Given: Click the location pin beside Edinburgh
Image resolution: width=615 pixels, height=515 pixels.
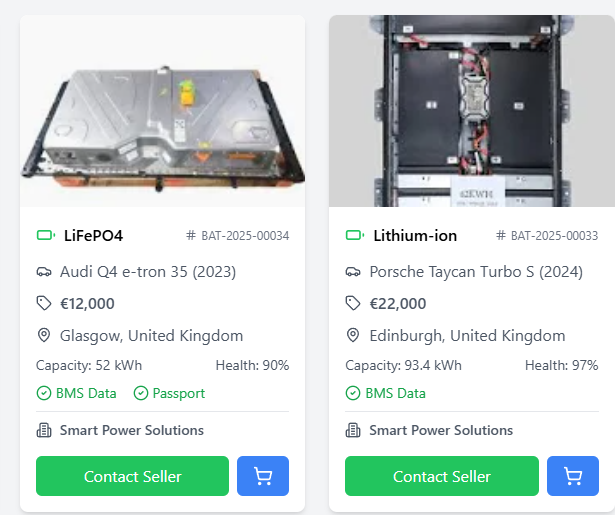Looking at the screenshot, I should click(x=353, y=336).
